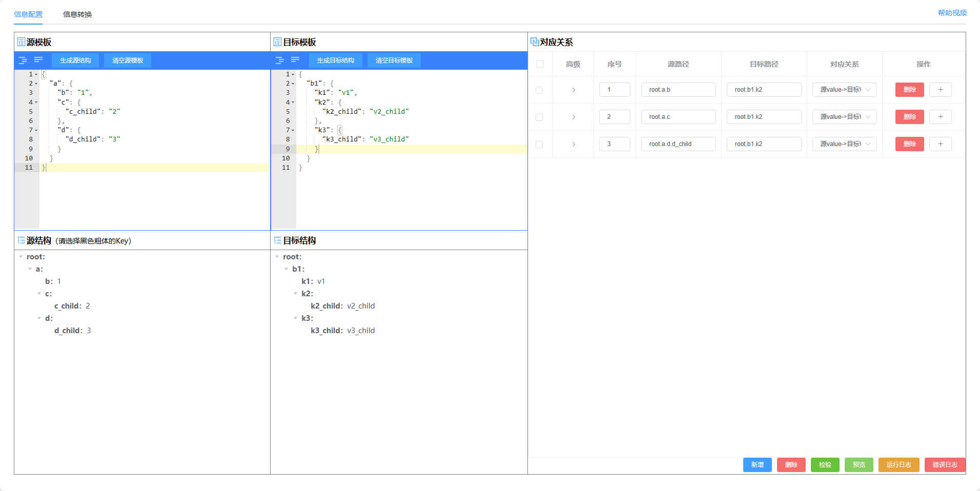Click the compact-lines icon in target template toolbar
Viewport: 980px width, 491px height.
[295, 60]
